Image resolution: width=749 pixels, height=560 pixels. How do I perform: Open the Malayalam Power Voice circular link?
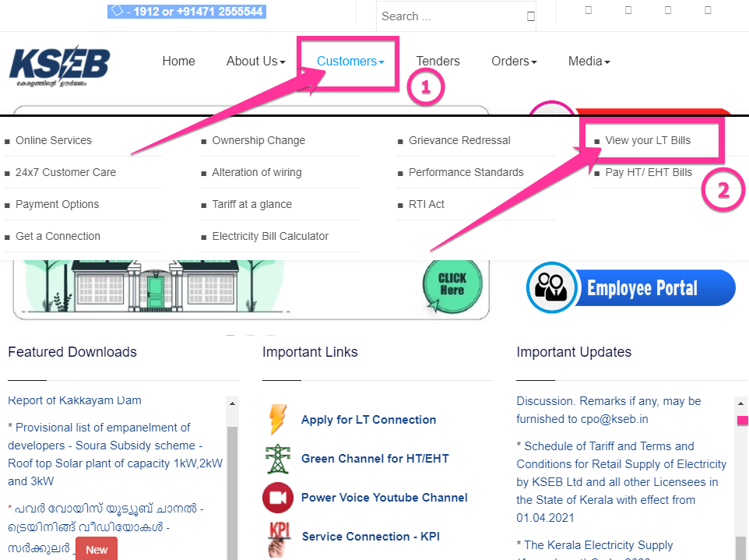point(106,528)
